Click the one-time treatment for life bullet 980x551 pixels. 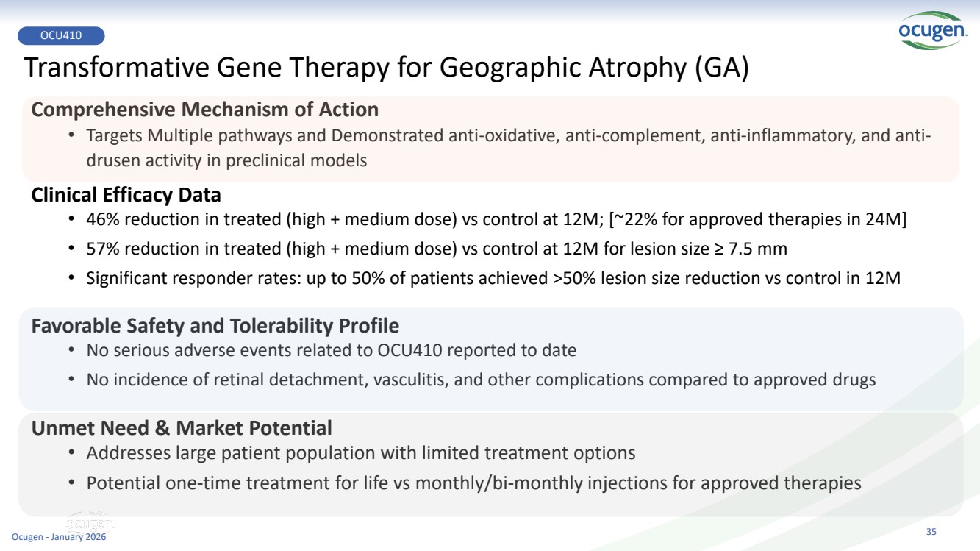click(x=473, y=483)
